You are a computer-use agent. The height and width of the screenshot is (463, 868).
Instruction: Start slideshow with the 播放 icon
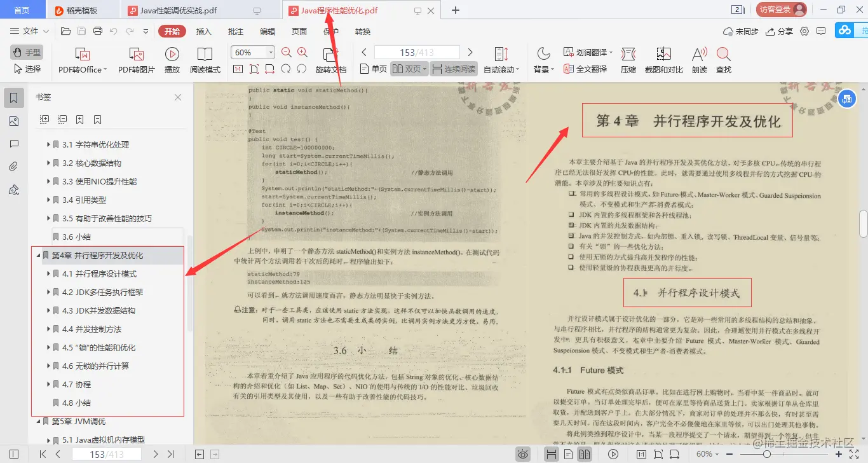(x=172, y=60)
